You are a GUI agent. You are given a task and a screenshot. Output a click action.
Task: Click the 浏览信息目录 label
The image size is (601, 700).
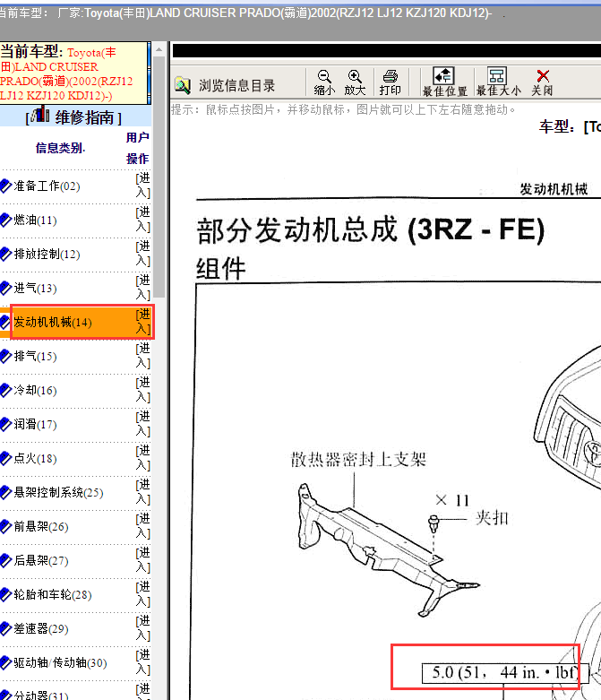coord(237,85)
